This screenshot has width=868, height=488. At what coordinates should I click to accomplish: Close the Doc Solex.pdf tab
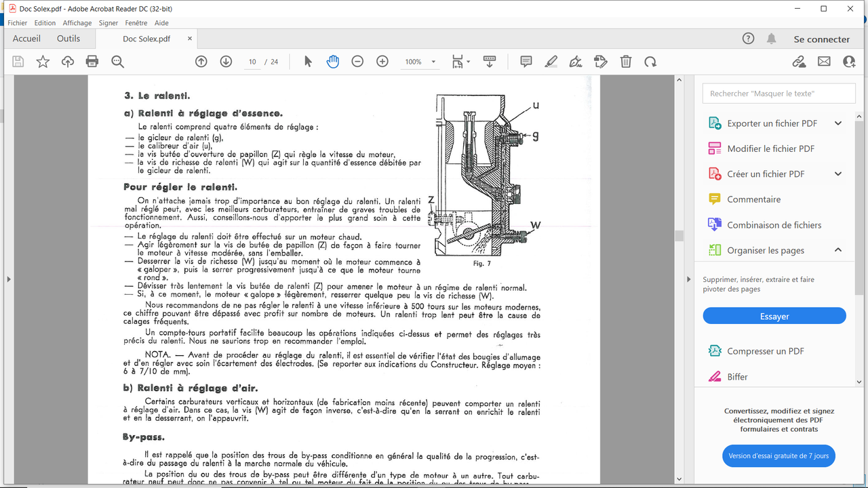pos(190,39)
